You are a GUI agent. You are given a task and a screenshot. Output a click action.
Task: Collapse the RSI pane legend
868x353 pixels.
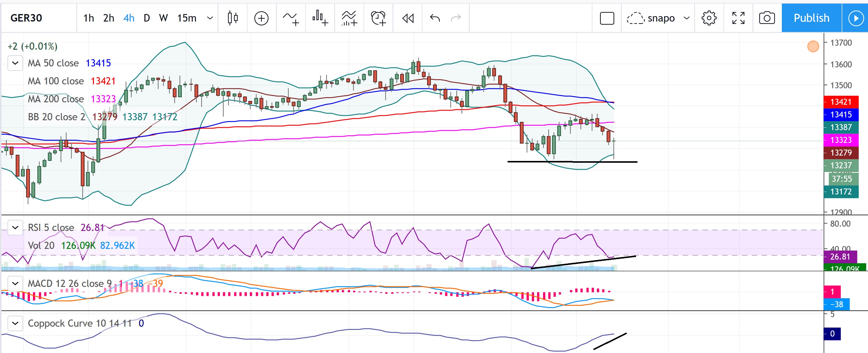click(x=15, y=227)
